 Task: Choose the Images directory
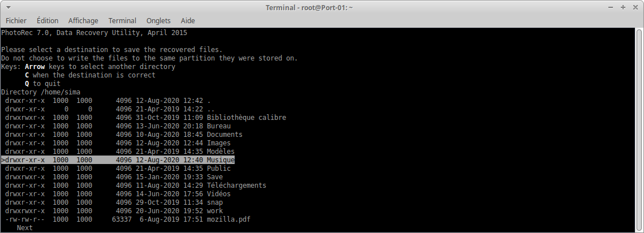coord(218,143)
